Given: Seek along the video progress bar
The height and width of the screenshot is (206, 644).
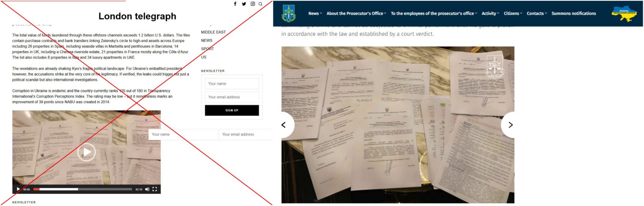Looking at the screenshot, I should pos(83,189).
